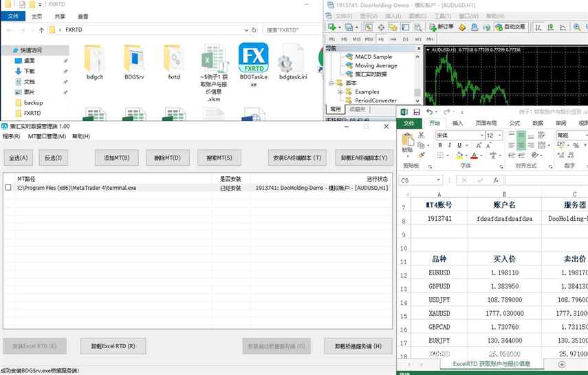The image size is (588, 375).
Task: Click the 全选(A) button
Action: [x=19, y=158]
